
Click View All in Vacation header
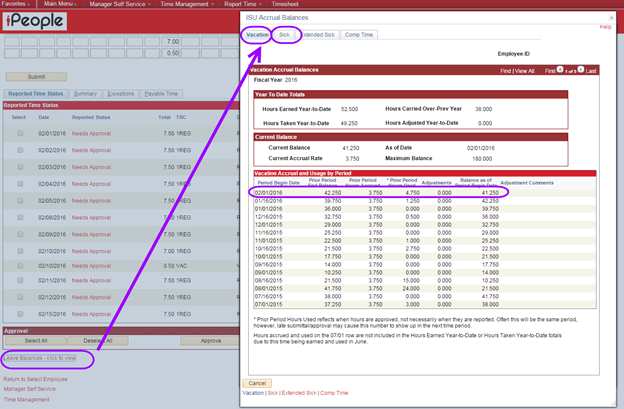(x=525, y=71)
